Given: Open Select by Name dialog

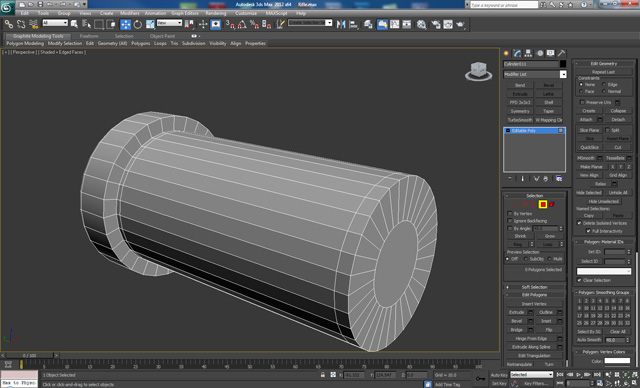Looking at the screenshot, I should tap(87, 24).
